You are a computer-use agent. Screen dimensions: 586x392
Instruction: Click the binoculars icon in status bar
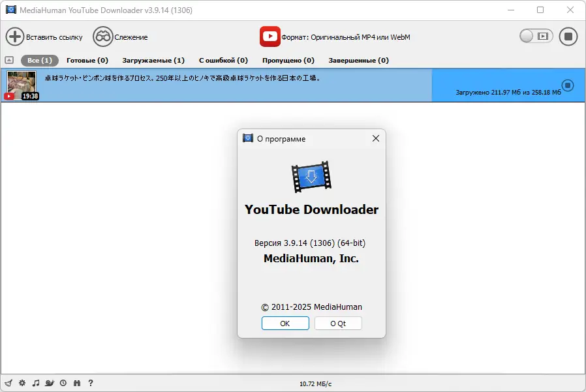(x=77, y=383)
